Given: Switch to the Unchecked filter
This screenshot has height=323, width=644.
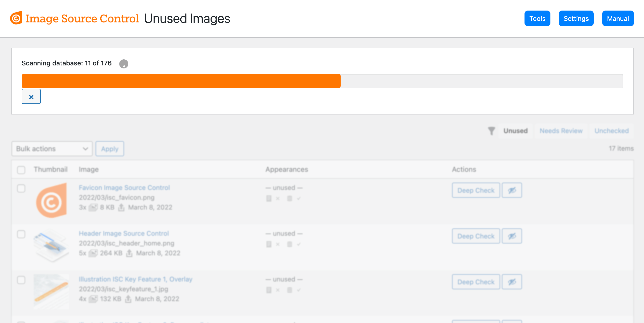Looking at the screenshot, I should tap(612, 131).
